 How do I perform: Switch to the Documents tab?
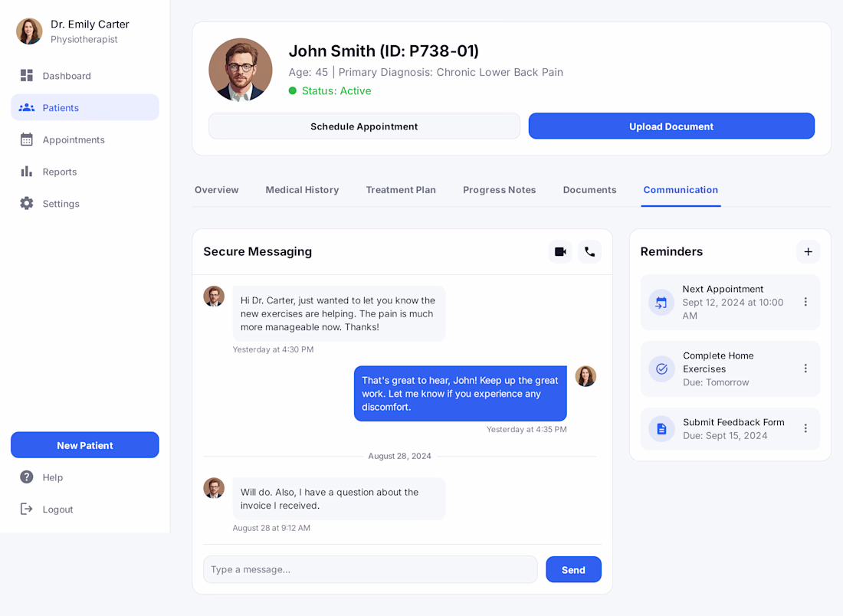point(590,190)
